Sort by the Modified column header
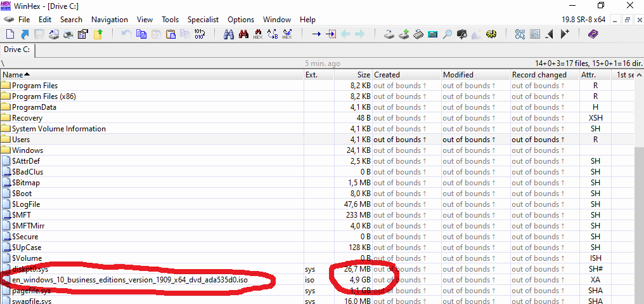644x304 pixels. (x=475, y=74)
